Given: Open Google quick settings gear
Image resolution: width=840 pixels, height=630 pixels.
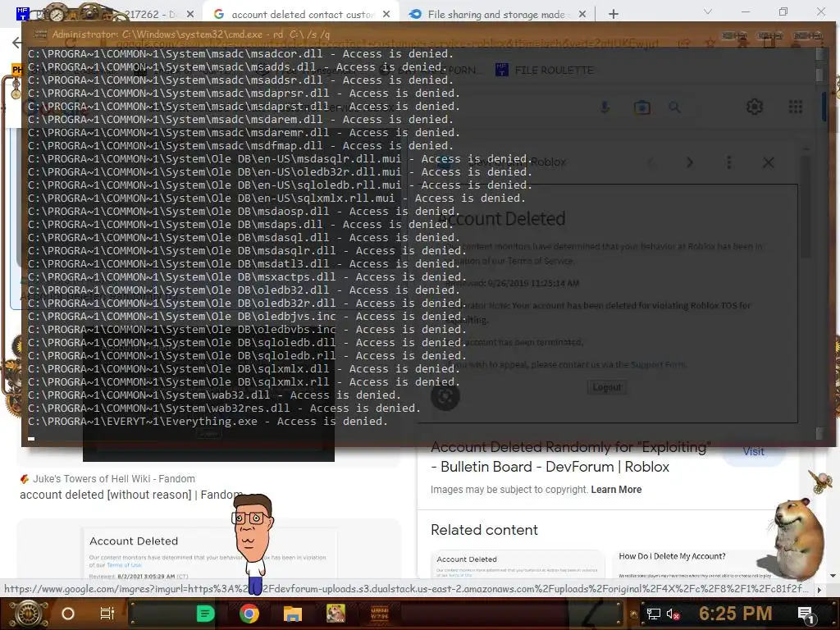Looking at the screenshot, I should [x=755, y=107].
